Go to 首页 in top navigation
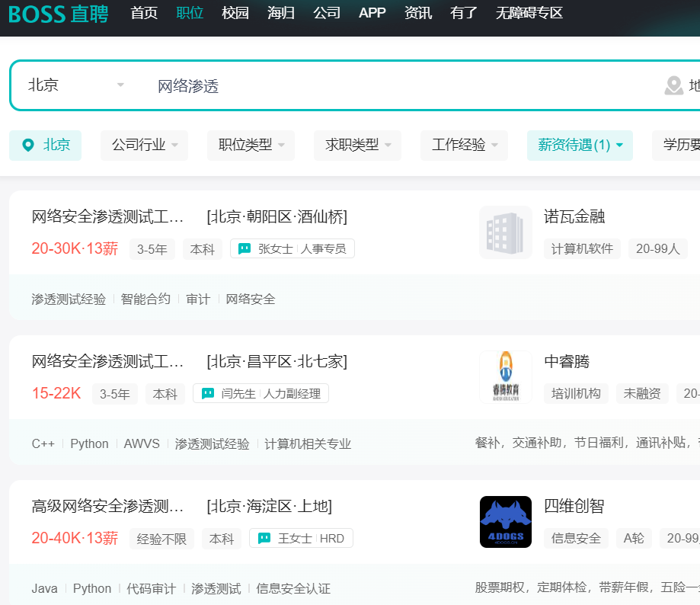The width and height of the screenshot is (700, 605). click(x=144, y=13)
